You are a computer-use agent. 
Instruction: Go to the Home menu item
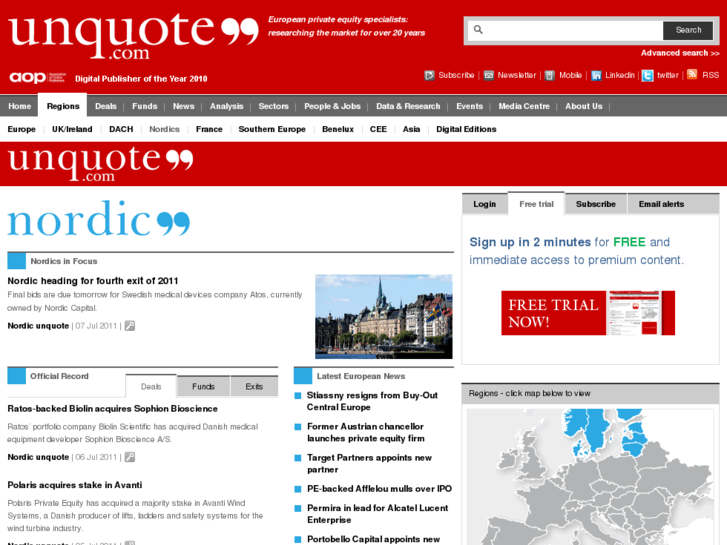(19, 106)
